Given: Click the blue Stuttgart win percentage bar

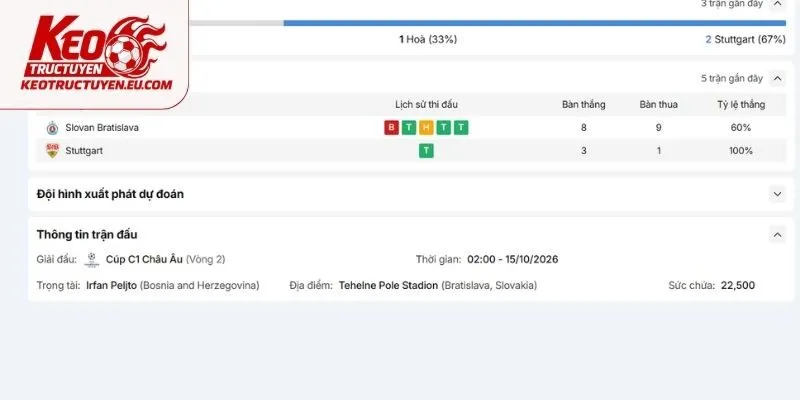Looking at the screenshot, I should coord(535,23).
